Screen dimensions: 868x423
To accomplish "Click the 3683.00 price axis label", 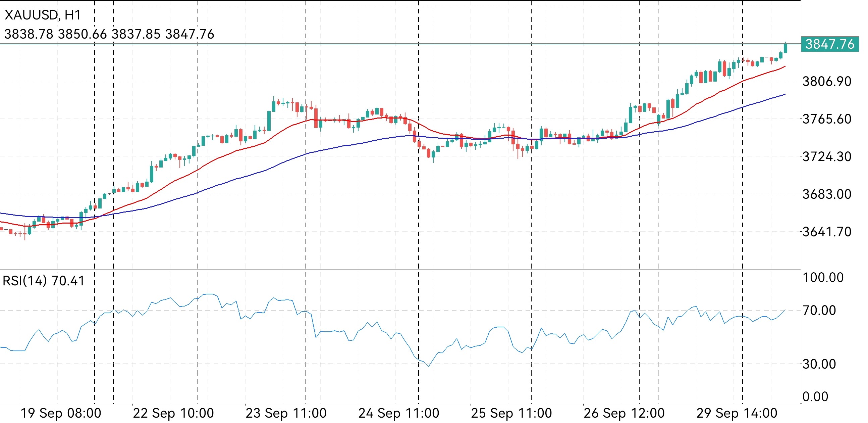I will pyautogui.click(x=826, y=194).
